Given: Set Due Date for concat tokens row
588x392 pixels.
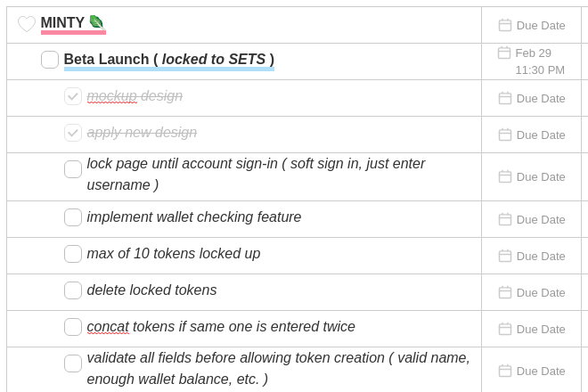Looking at the screenshot, I should pos(532,330).
